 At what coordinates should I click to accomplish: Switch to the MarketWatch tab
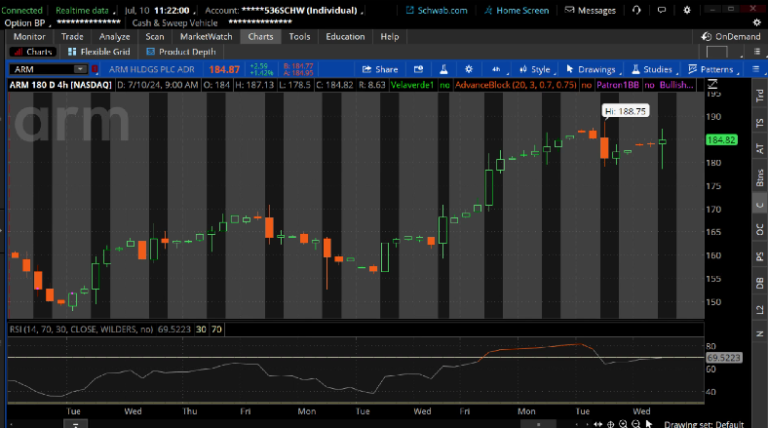coord(206,37)
